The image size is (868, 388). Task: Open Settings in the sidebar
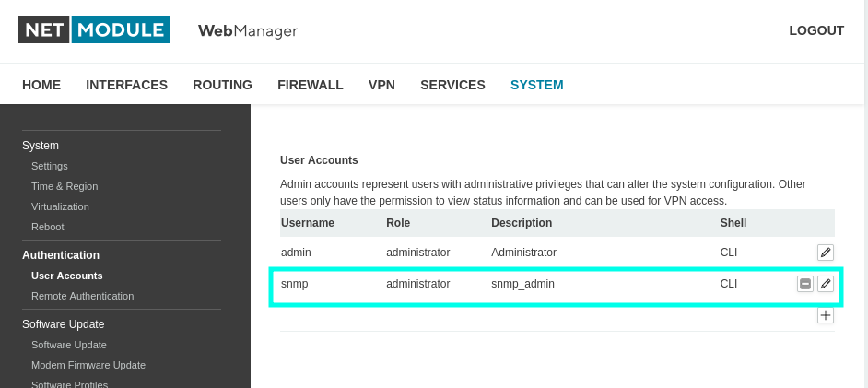coord(49,166)
